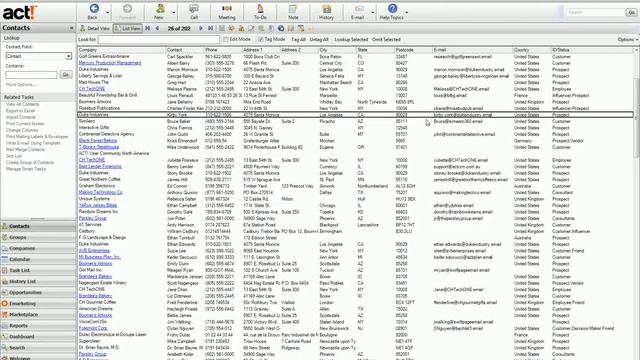Open dropdown arrow next to Help Topics
This screenshot has height=360, width=640.
click(x=407, y=13)
